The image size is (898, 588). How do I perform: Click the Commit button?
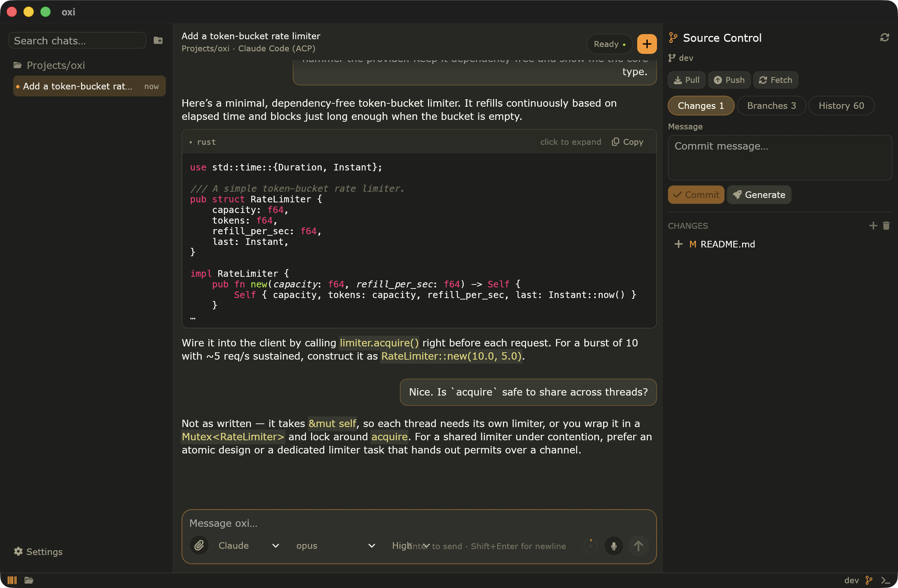[696, 195]
